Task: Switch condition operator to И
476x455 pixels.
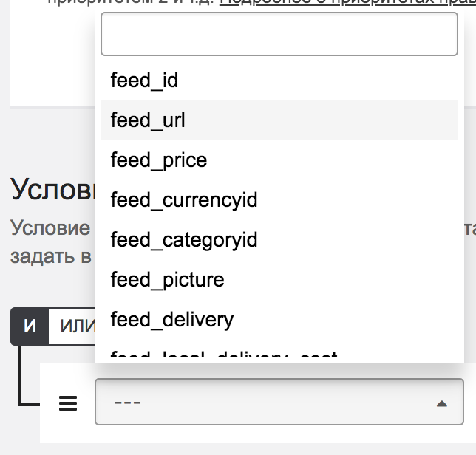Action: 30,326
